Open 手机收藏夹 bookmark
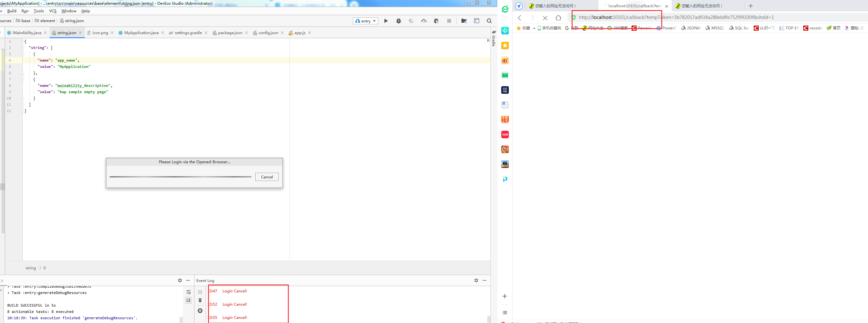868x323 pixels. coord(549,28)
